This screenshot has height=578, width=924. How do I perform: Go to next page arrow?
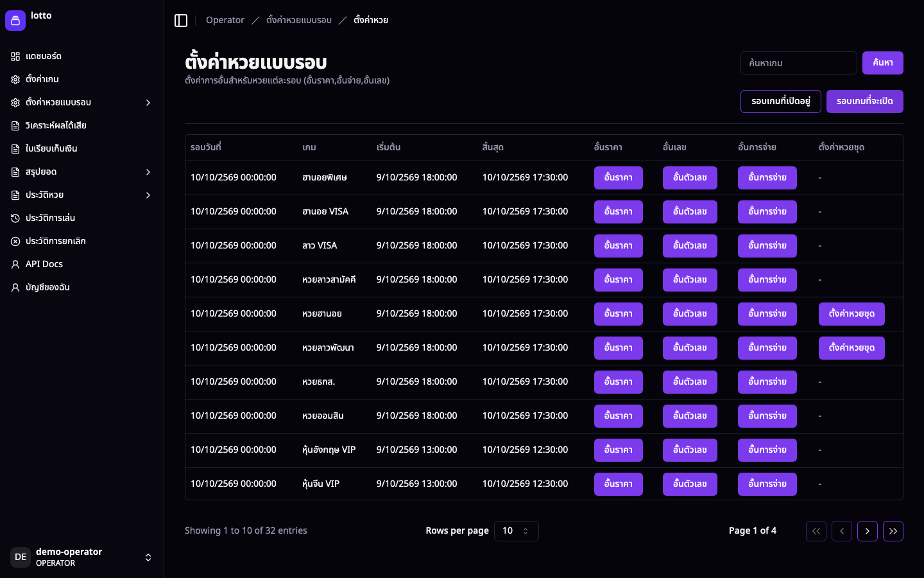[x=868, y=531]
